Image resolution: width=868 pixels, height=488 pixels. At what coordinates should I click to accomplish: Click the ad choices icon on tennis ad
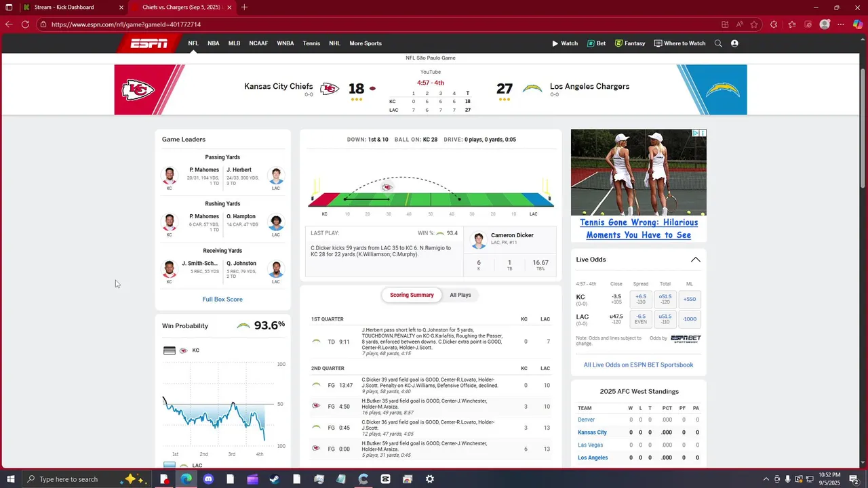(696, 134)
